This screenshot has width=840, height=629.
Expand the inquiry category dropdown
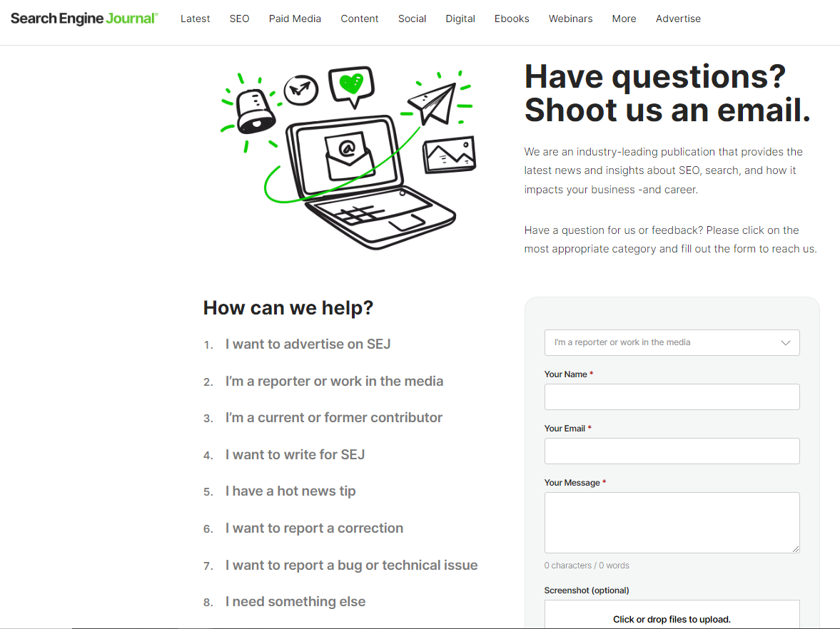[x=672, y=342]
